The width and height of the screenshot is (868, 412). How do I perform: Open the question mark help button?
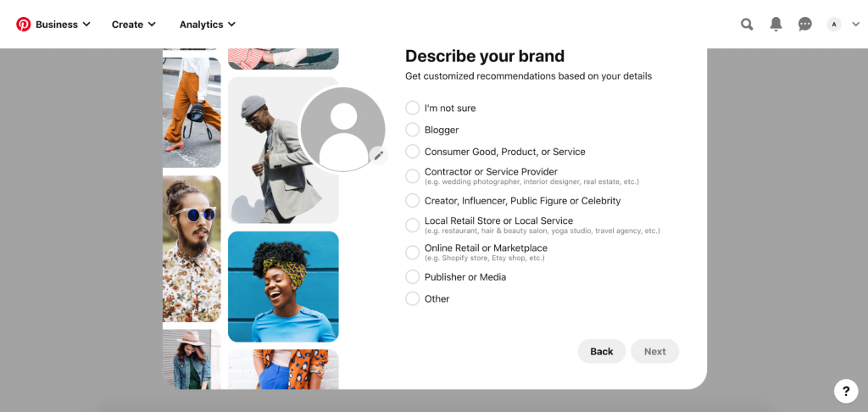point(846,391)
